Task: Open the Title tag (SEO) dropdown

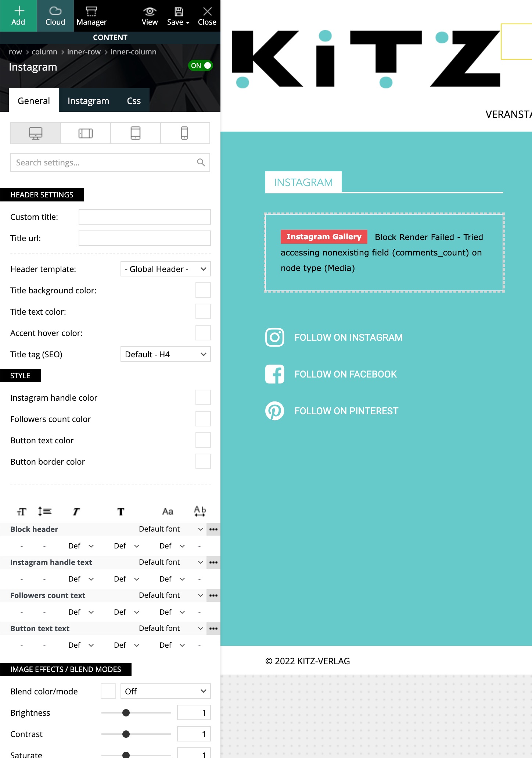Action: [x=166, y=354]
